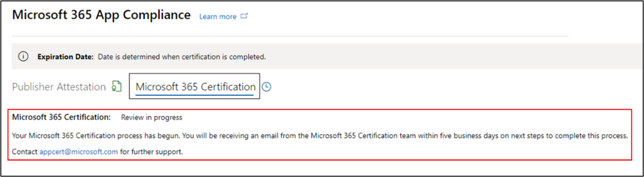Image resolution: width=644 pixels, height=177 pixels.
Task: Email appcert@microsoft.com support link
Action: click(78, 152)
